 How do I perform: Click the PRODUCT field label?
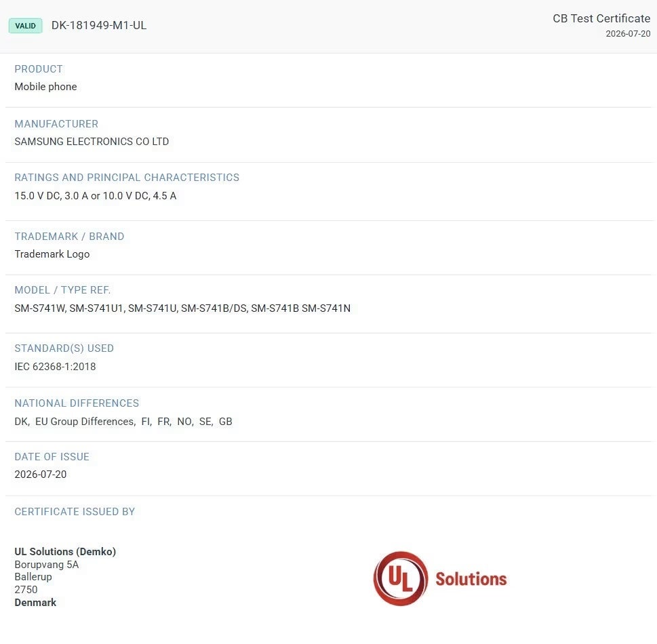(39, 68)
